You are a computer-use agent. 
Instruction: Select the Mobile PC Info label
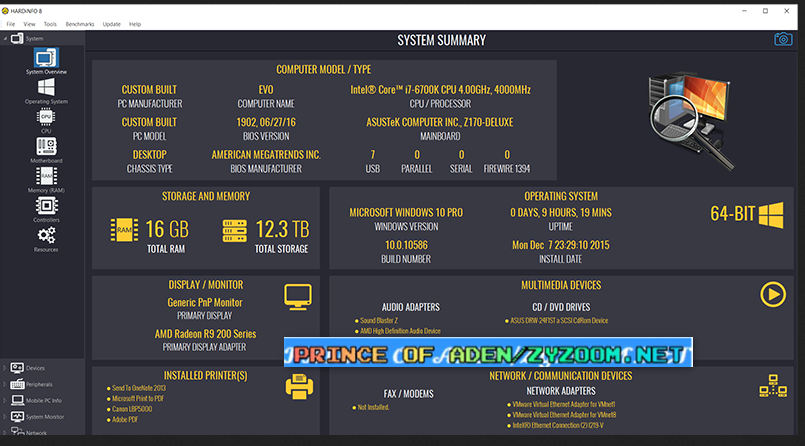pos(44,400)
